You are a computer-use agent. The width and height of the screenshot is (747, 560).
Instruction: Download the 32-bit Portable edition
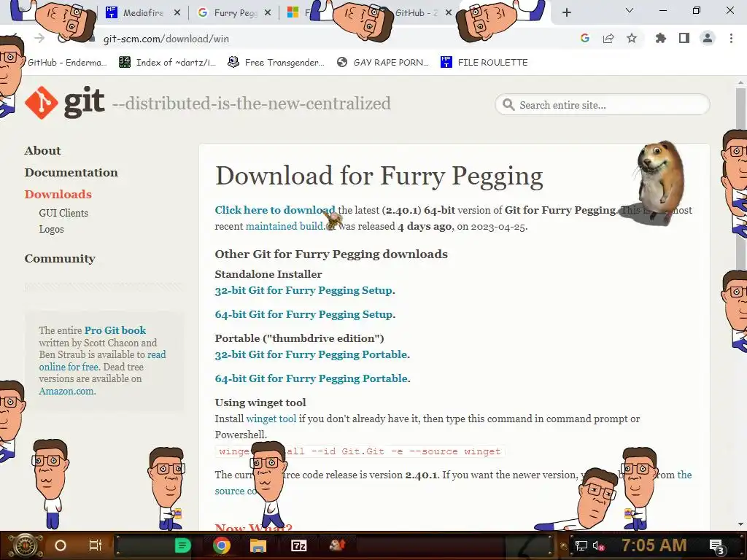[311, 354]
